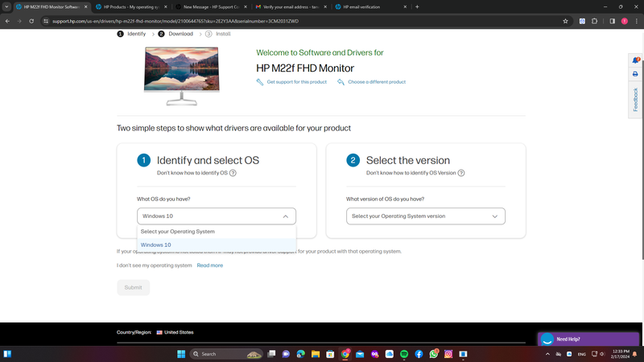Viewport: 644px width, 362px height.
Task: Open the Windows notification center bell
Action: tap(635, 354)
